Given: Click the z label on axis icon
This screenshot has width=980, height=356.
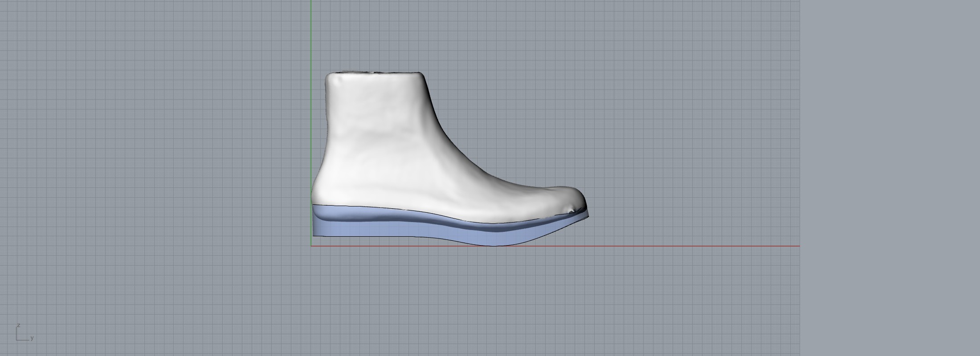Looking at the screenshot, I should click(18, 325).
